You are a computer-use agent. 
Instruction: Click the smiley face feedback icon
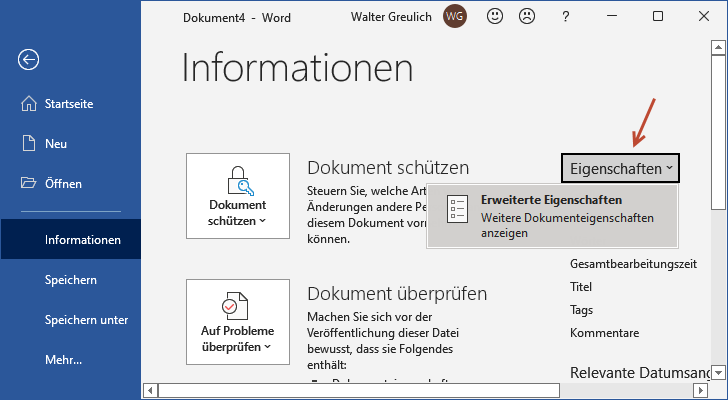(495, 17)
